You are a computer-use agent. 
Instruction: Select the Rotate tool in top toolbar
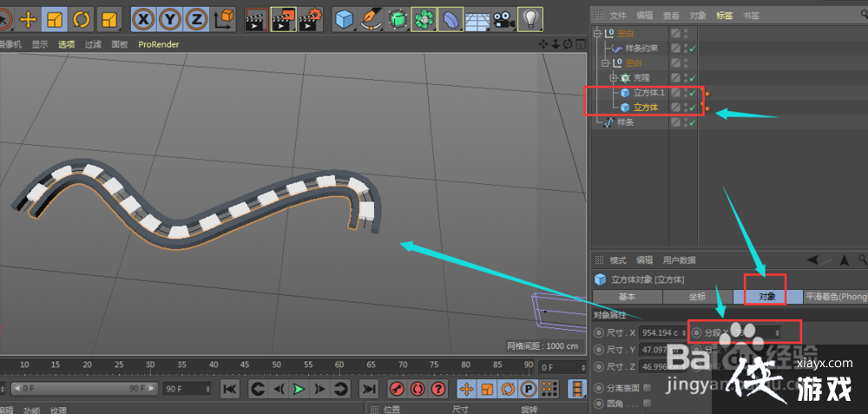pyautogui.click(x=82, y=20)
